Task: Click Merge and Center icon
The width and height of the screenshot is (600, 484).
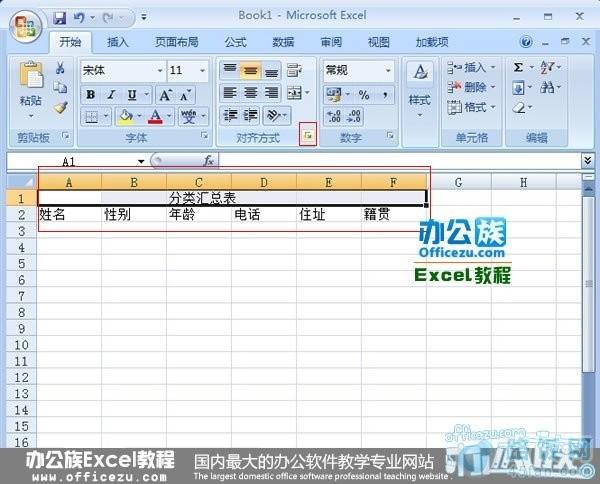Action: 294,93
